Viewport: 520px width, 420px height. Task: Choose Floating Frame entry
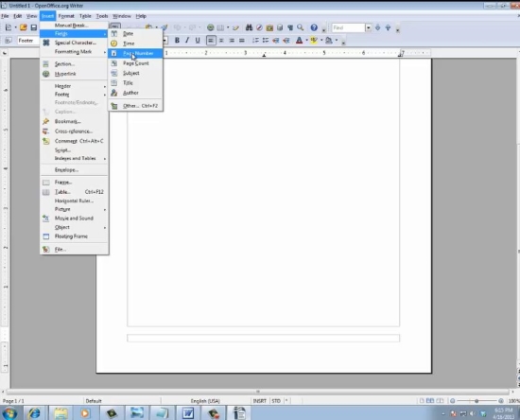[74, 236]
